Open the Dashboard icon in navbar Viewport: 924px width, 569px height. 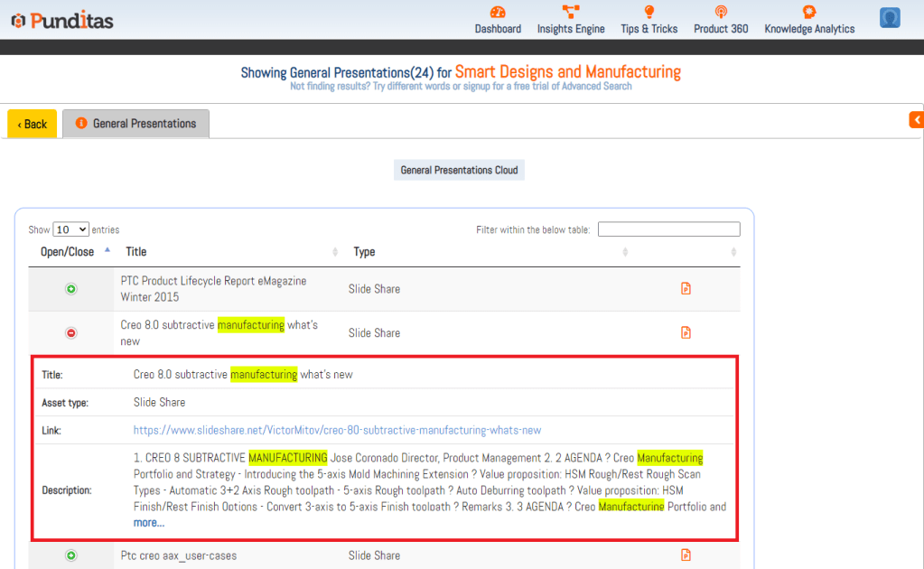point(498,12)
